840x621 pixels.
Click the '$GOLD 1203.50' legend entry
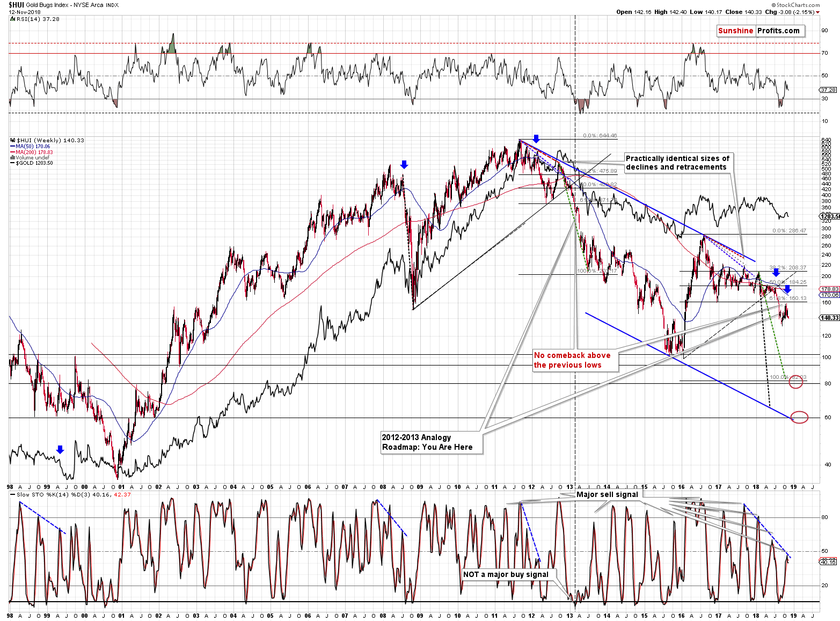pyautogui.click(x=31, y=163)
